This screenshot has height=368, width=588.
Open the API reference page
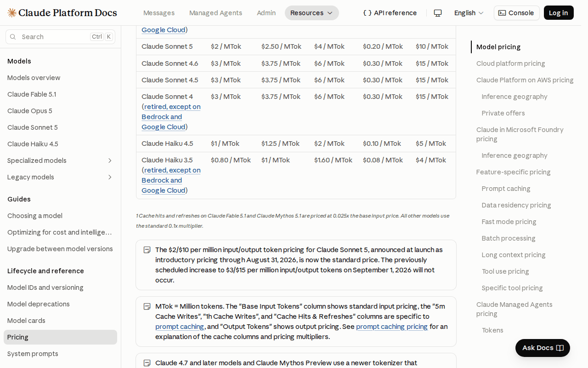390,13
